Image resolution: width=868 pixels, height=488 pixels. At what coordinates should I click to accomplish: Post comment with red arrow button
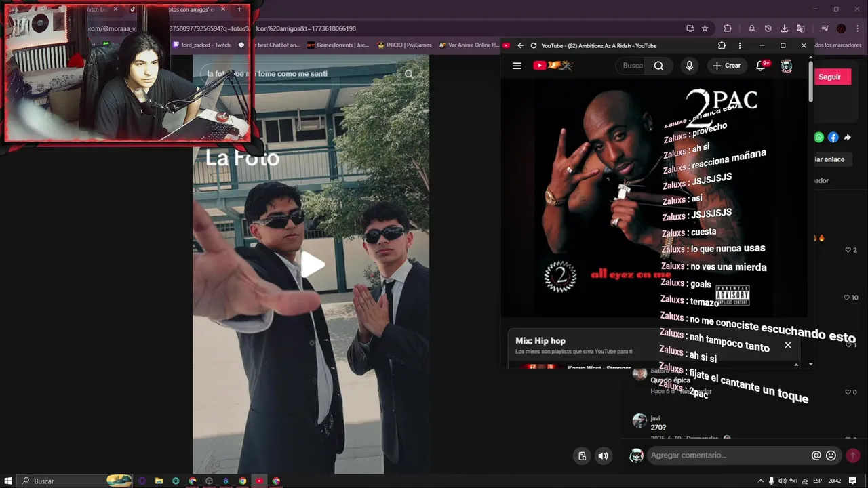tap(853, 455)
